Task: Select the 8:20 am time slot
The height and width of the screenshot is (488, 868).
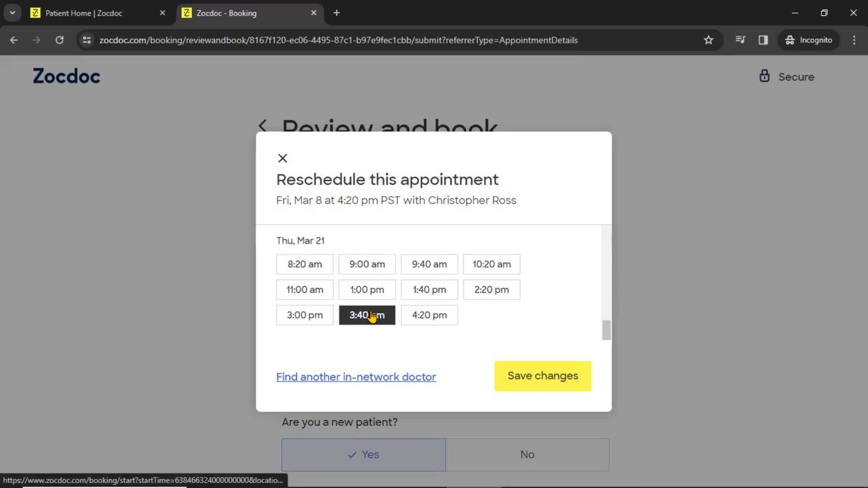Action: click(305, 264)
